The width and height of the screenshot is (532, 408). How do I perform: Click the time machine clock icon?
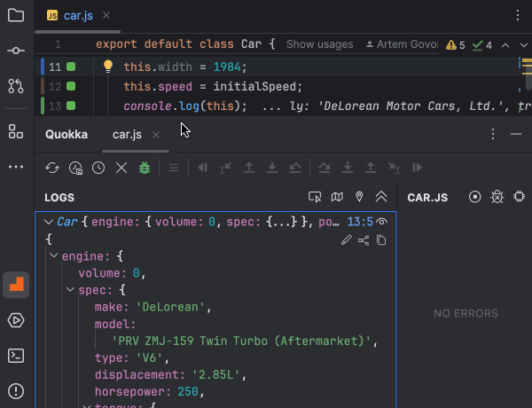click(98, 168)
